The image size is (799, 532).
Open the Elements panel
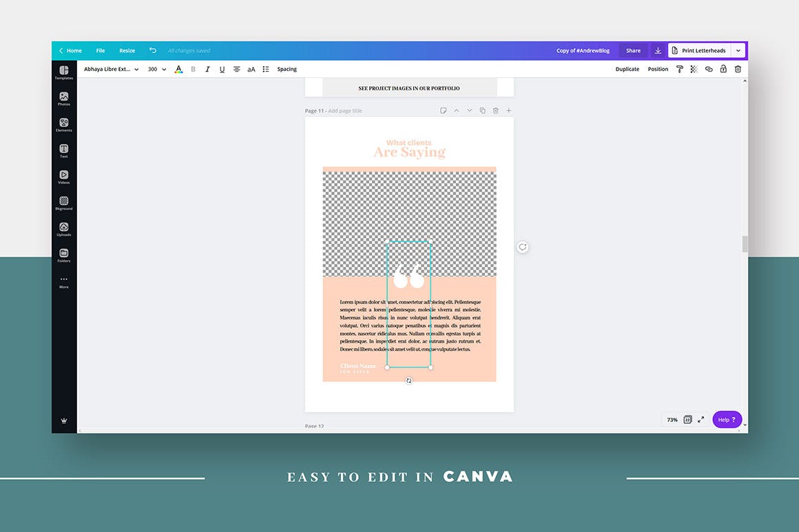pyautogui.click(x=64, y=125)
